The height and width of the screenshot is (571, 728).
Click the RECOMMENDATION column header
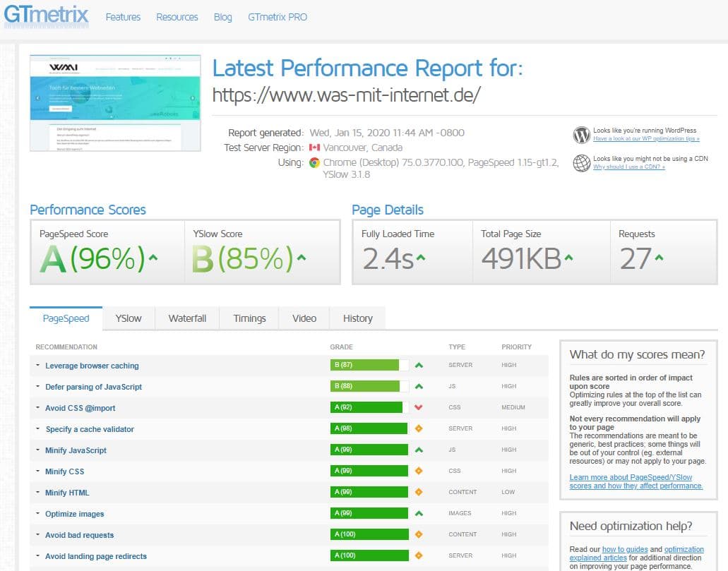point(66,347)
